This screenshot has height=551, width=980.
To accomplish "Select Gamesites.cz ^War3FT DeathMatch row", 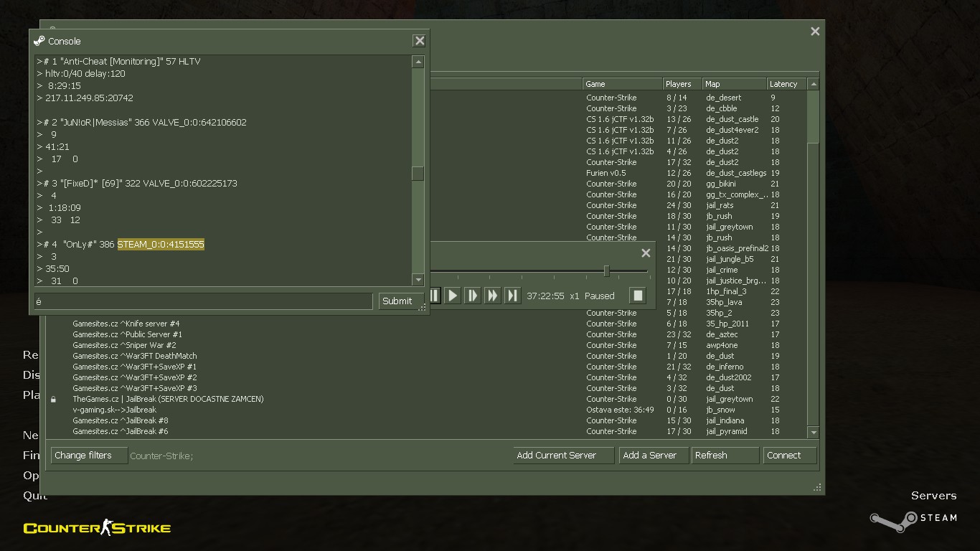I will pyautogui.click(x=428, y=356).
